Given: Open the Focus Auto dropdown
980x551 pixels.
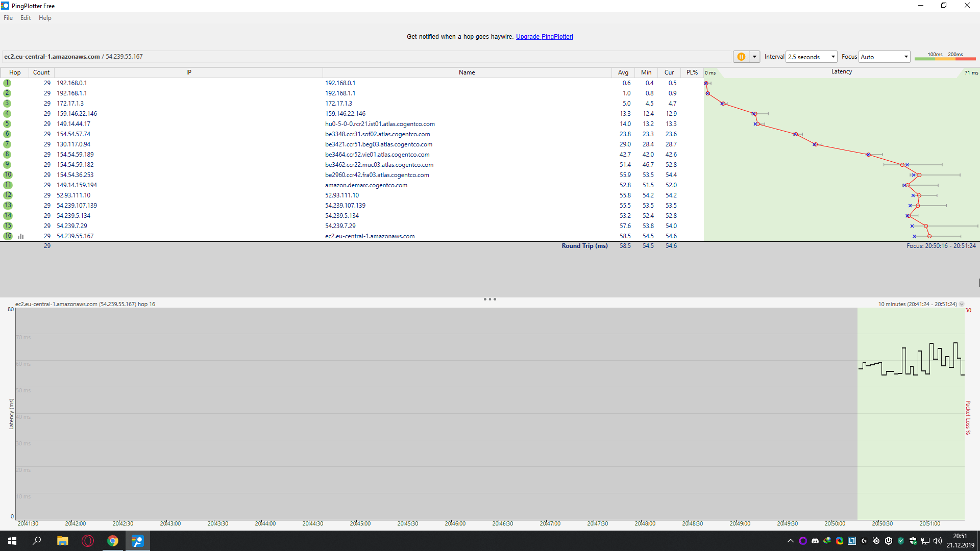Looking at the screenshot, I should (884, 57).
